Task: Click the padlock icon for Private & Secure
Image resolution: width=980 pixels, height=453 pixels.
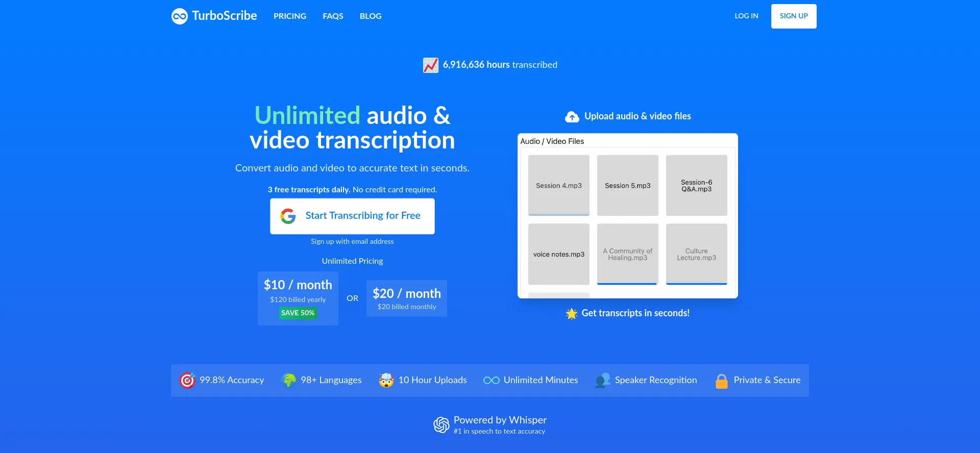Action: click(722, 381)
